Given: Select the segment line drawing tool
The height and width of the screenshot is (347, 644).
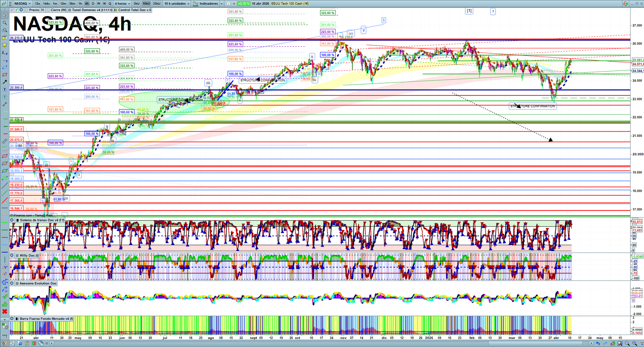Looking at the screenshot, I should coord(4,104).
